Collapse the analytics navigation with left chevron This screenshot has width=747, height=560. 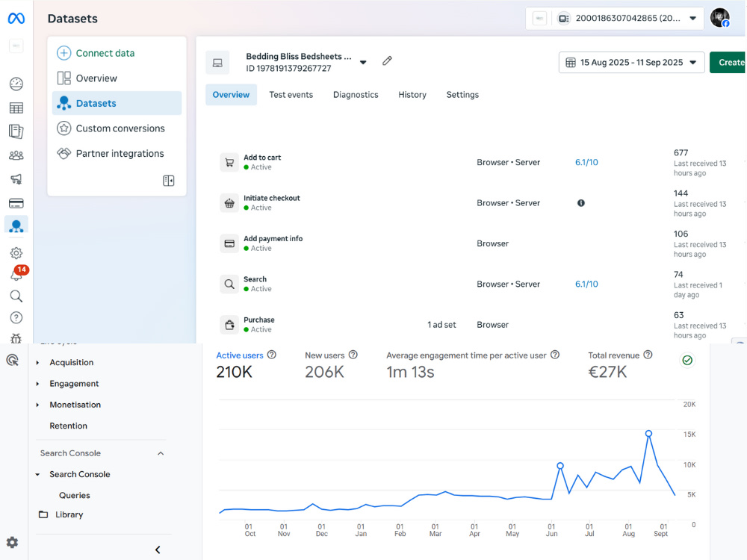tap(158, 550)
